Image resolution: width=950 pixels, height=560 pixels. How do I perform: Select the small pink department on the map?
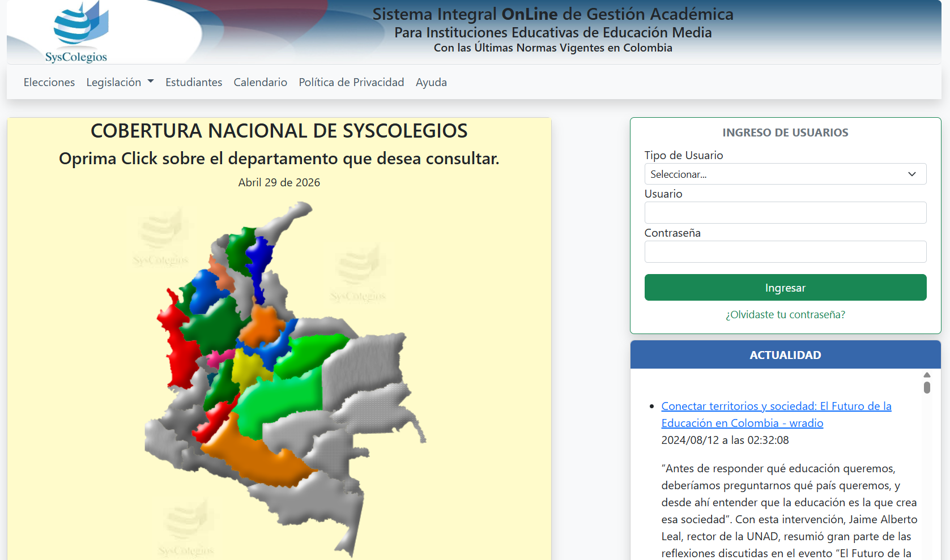pyautogui.click(x=218, y=358)
